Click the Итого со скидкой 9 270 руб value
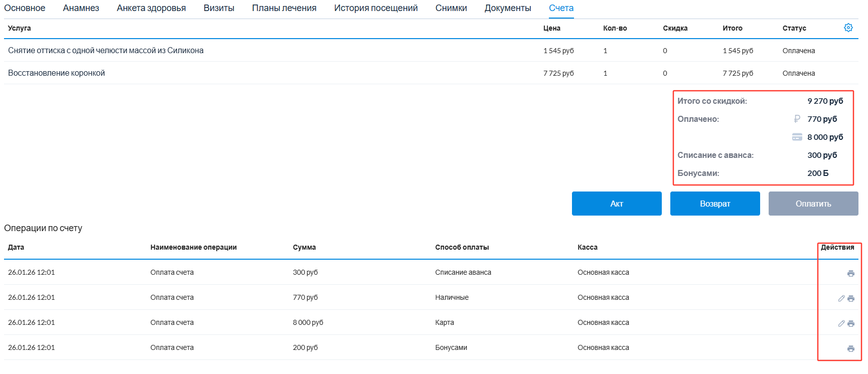This screenshot has width=868, height=374. pyautogui.click(x=825, y=101)
